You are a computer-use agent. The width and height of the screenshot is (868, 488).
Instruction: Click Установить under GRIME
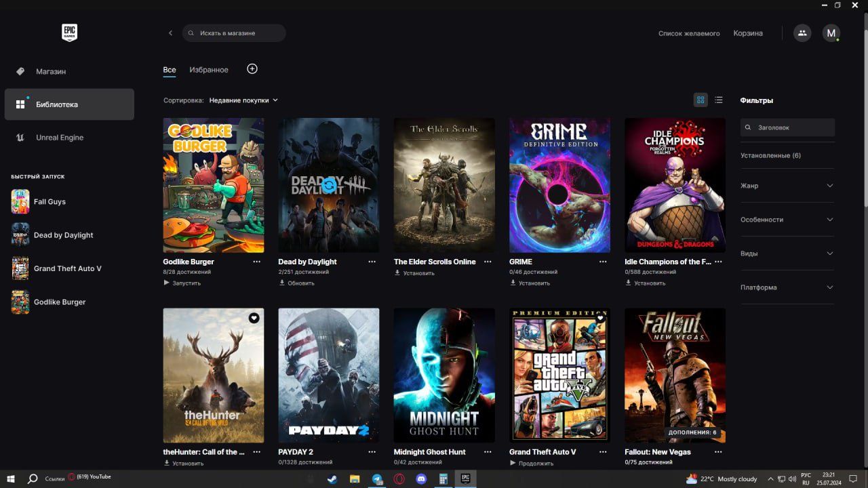[x=530, y=283]
